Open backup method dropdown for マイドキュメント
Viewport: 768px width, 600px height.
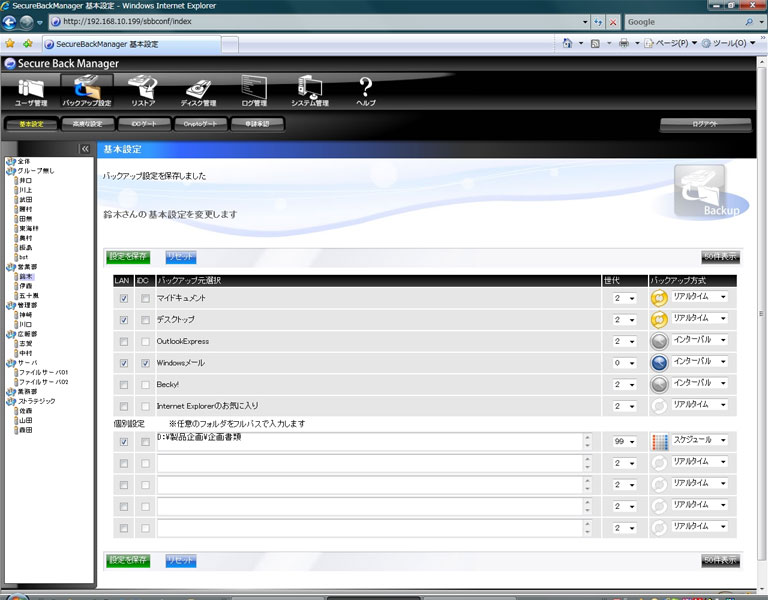pyautogui.click(x=699, y=296)
